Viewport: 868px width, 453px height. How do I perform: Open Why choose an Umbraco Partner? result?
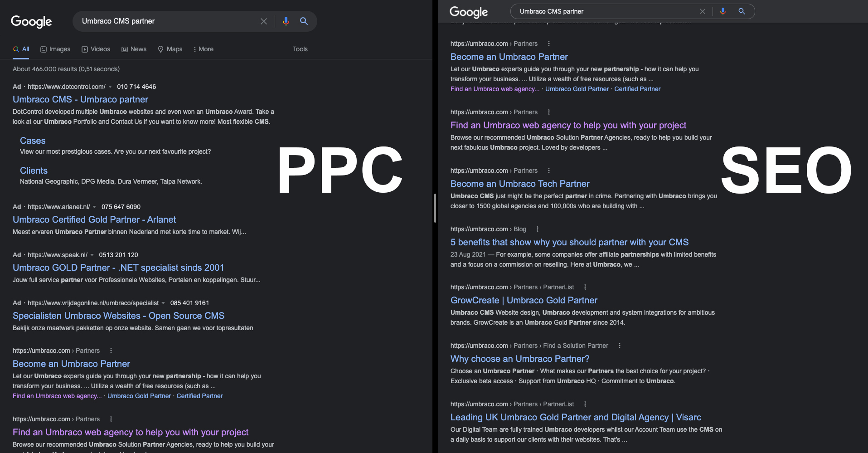point(520,359)
